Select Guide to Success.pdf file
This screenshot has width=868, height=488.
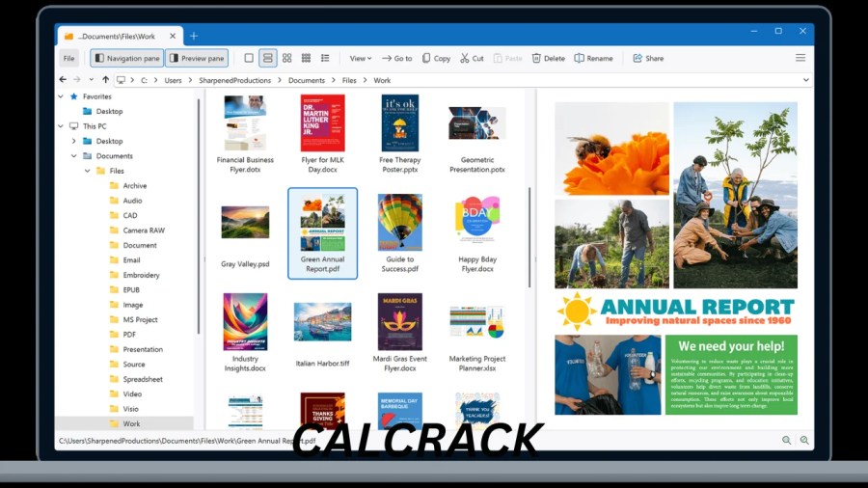tap(400, 233)
